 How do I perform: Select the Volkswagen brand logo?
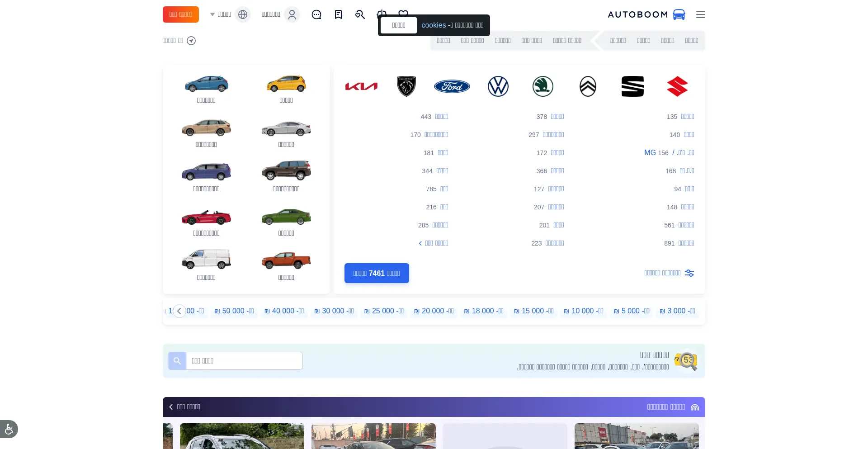pos(498,86)
